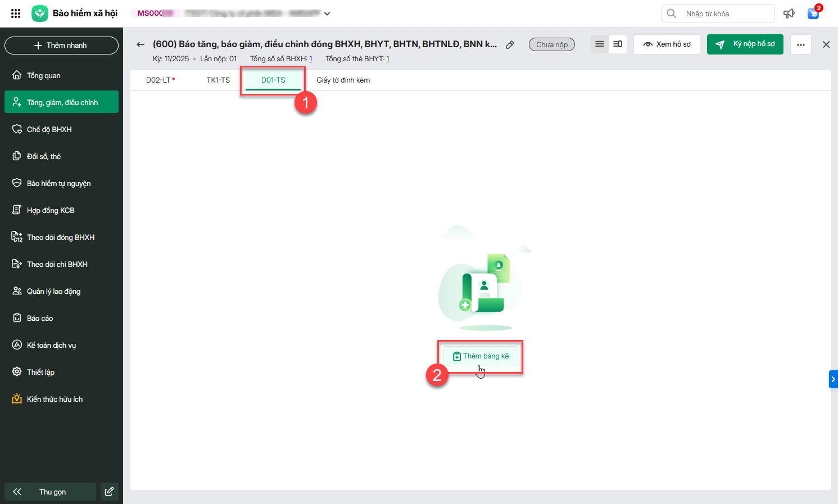The height and width of the screenshot is (504, 838).
Task: Click the Theo dõi đóng BHXH icon
Action: [17, 237]
